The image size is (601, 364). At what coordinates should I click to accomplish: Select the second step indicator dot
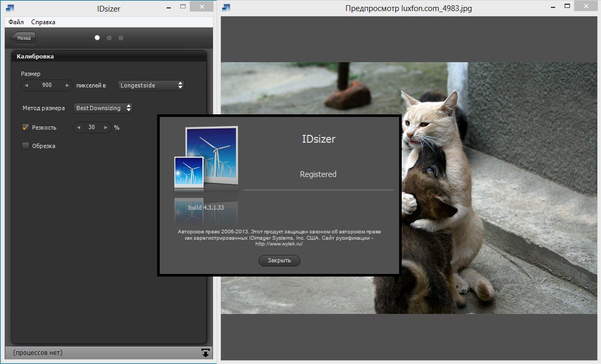click(x=109, y=38)
